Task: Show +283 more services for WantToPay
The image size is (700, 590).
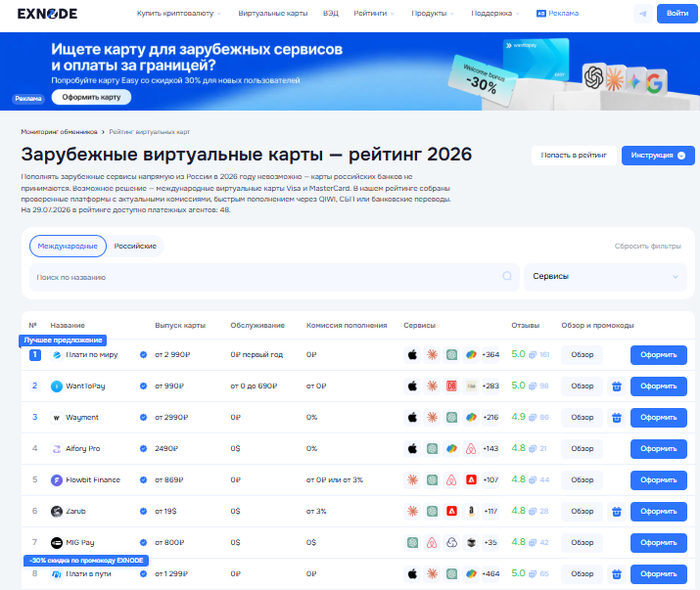Action: 491,386
